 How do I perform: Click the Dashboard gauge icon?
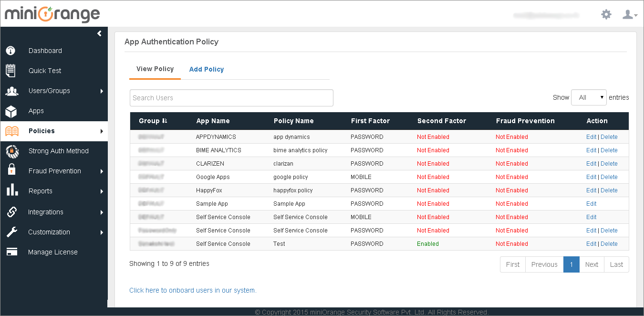[10, 51]
